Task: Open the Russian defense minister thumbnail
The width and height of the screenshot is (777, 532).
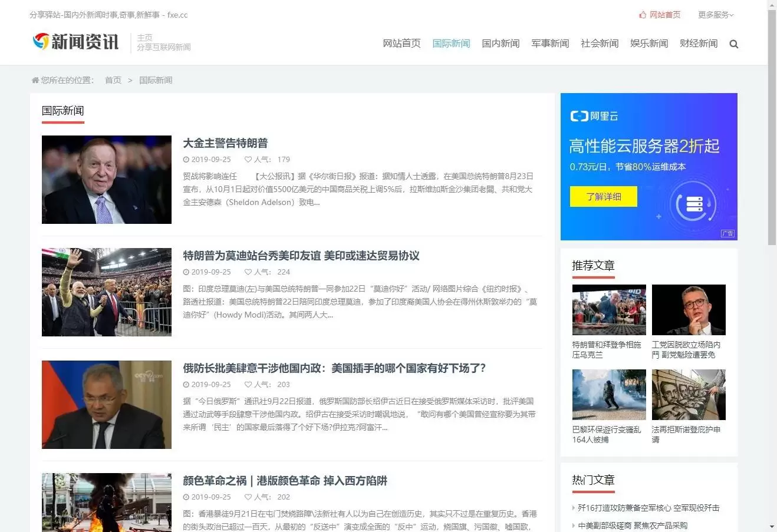Action: pyautogui.click(x=107, y=405)
